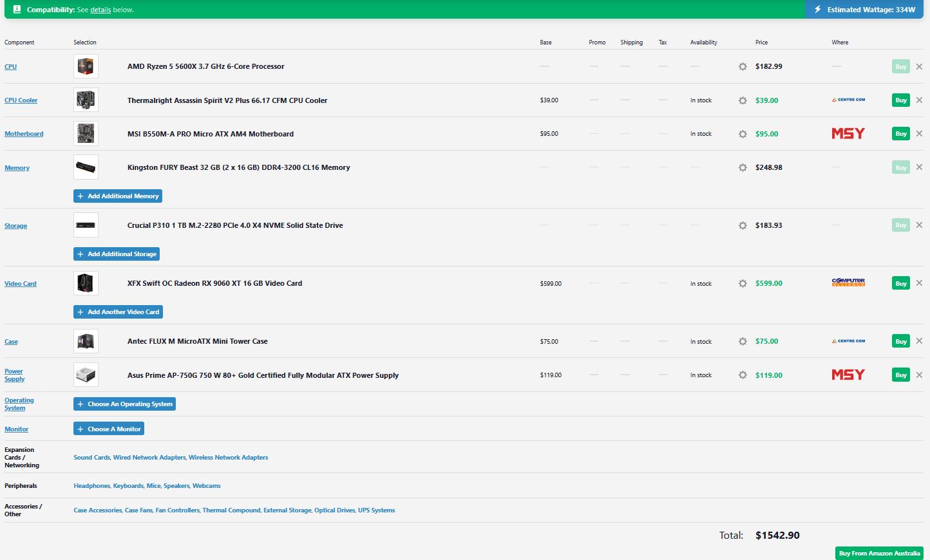
Task: Click the MSY logo in the Motherboard row
Action: pos(848,133)
